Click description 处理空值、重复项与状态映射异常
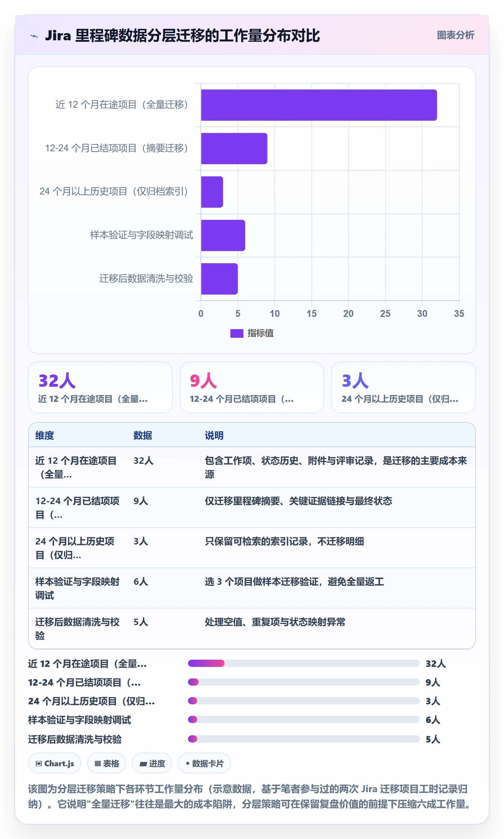The image size is (504, 839). (275, 622)
